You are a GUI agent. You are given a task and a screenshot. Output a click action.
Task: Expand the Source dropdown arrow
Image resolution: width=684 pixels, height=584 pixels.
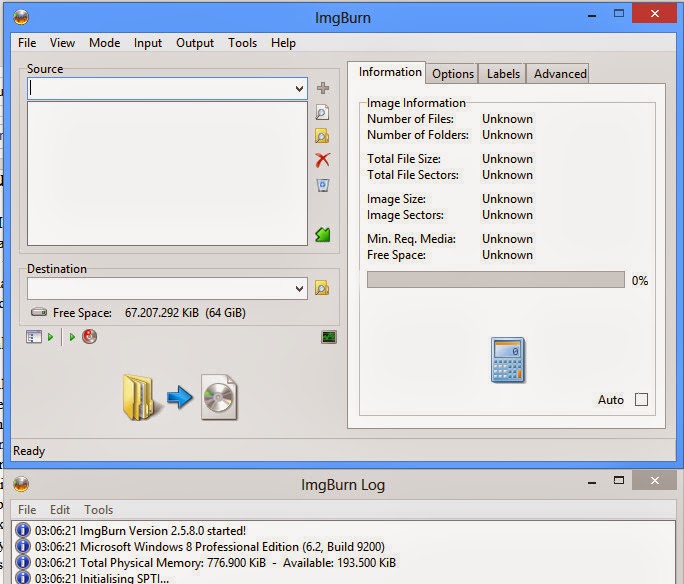(299, 89)
